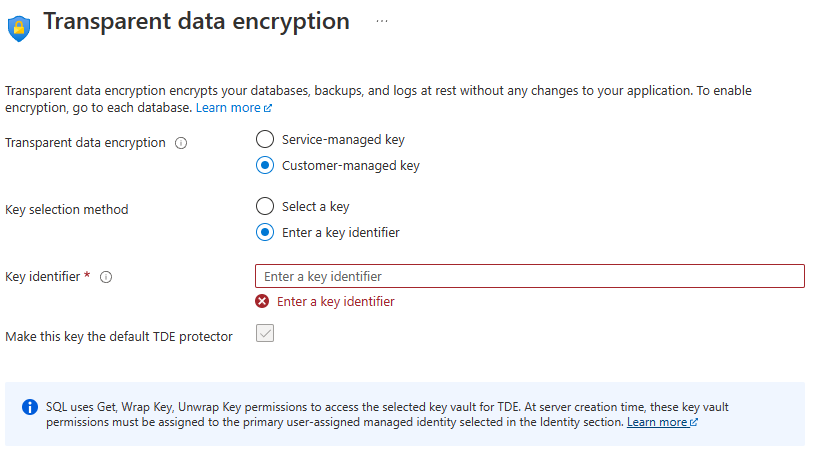Toggle Make this key the default TDE protector

(265, 334)
